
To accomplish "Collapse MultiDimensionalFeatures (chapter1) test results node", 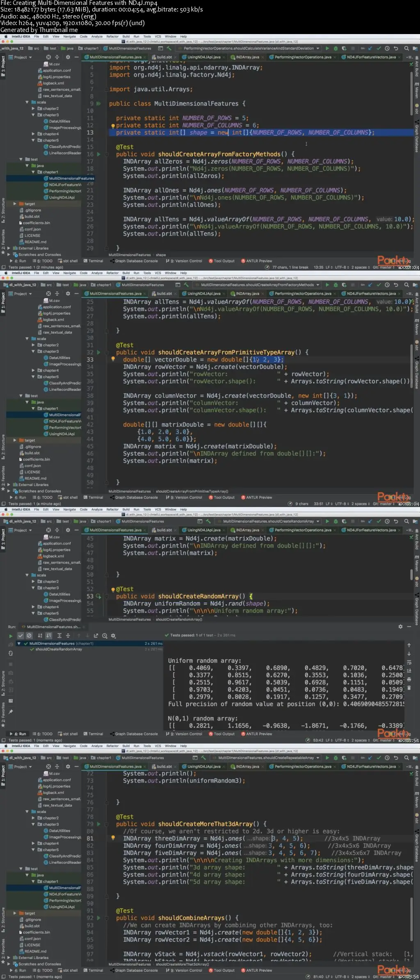I will coord(19,644).
